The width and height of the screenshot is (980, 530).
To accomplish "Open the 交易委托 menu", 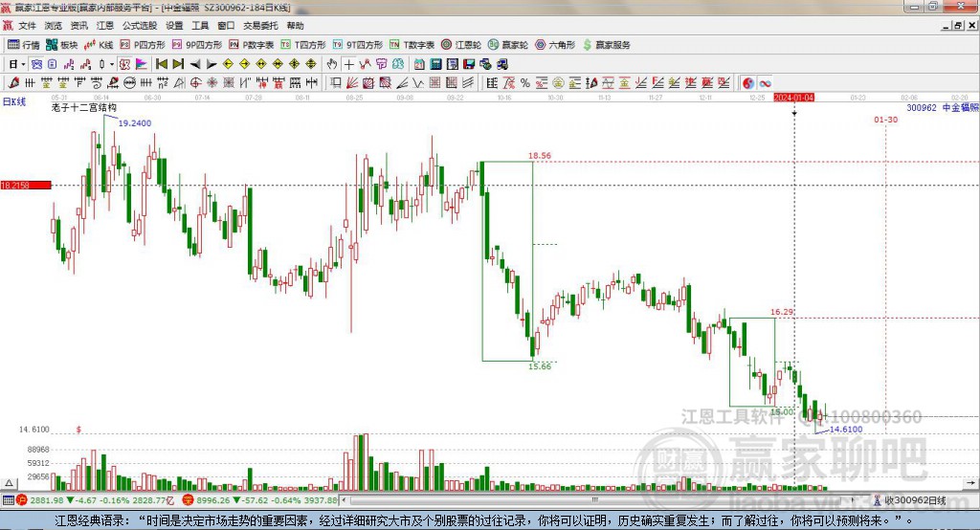I will 260,26.
